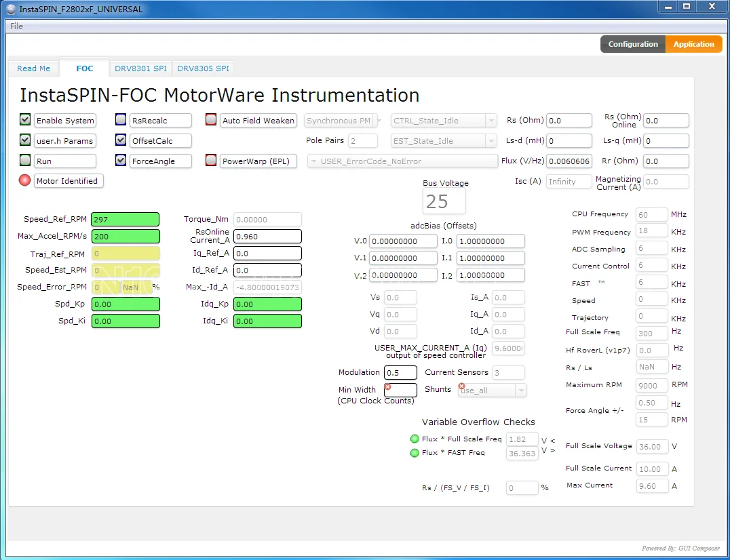Click the Id_Ref_A input field
The image size is (730, 560).
tap(267, 271)
